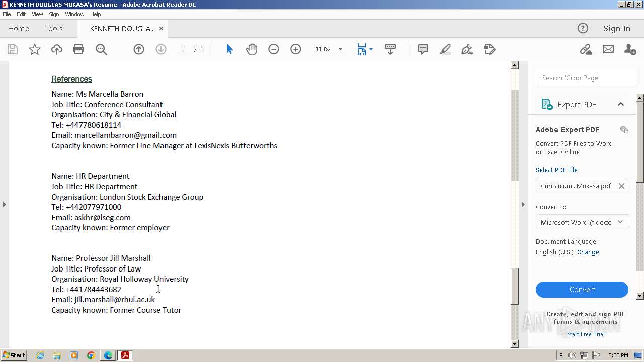
Task: Close the KENNETH DOUGLA... document tab
Action: coord(161,29)
